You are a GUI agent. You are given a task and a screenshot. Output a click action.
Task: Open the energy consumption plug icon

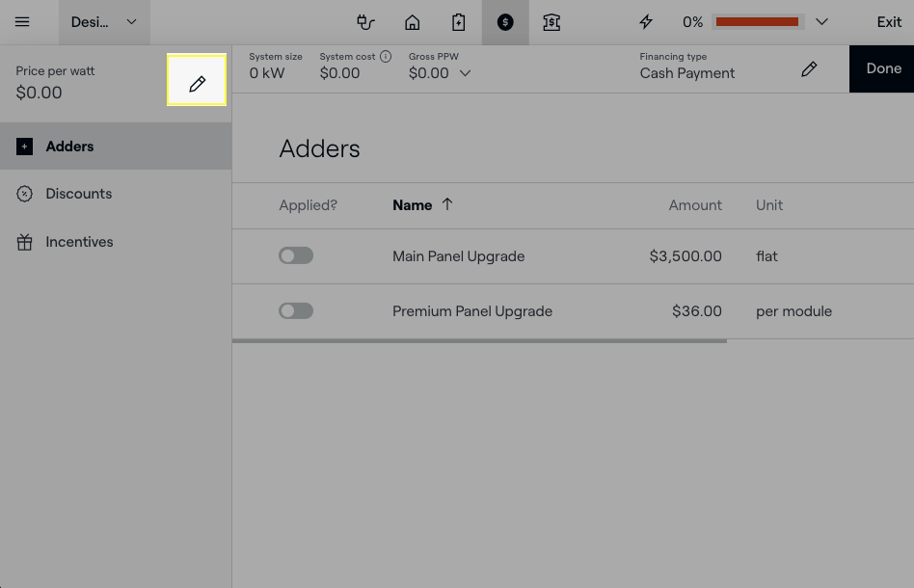(x=365, y=22)
